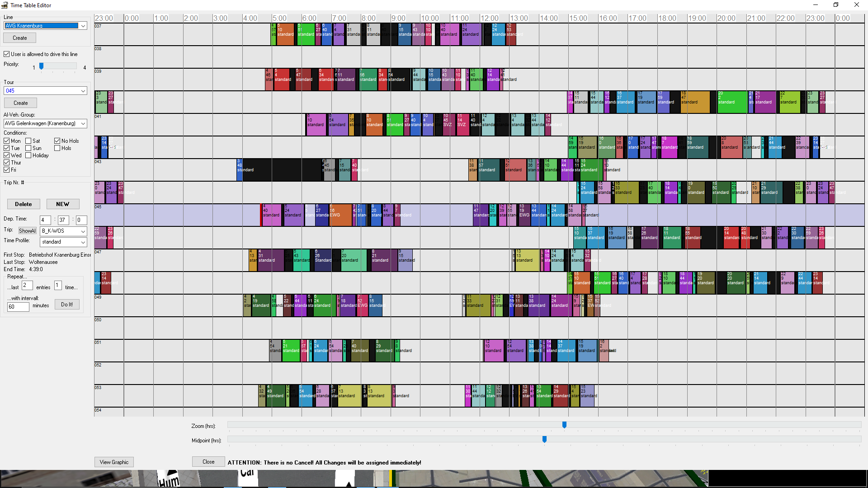Click the Zoom (hrs) slider handle
This screenshot has width=868, height=488.
(x=564, y=425)
